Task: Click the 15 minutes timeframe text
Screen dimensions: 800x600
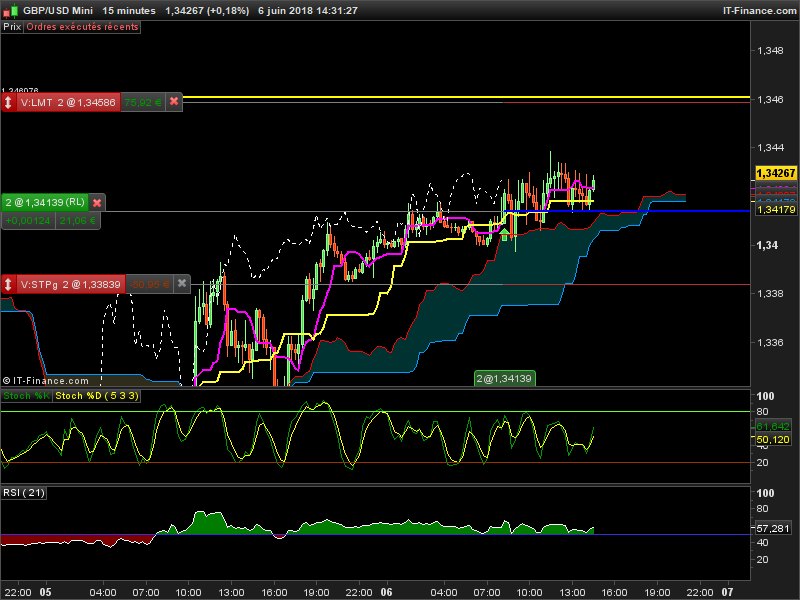Action: (129, 11)
